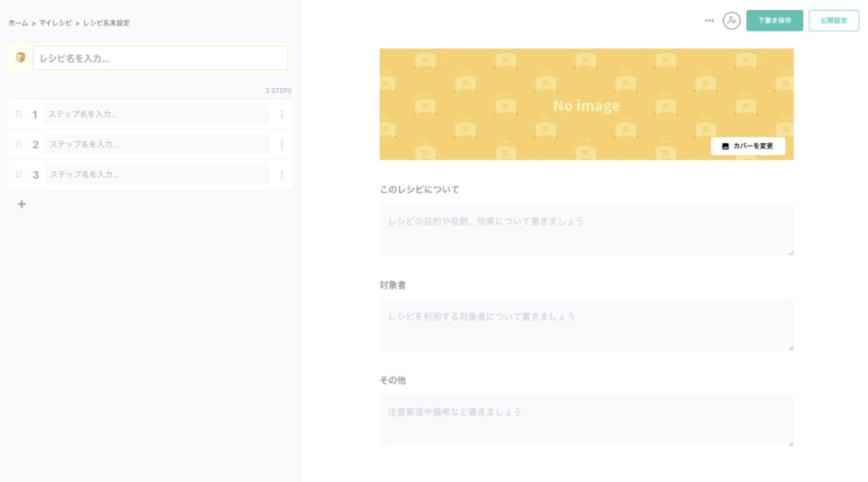Image resolution: width=868 pixels, height=482 pixels.
Task: Click レシピ名未設定 in the breadcrumb
Action: pos(106,23)
